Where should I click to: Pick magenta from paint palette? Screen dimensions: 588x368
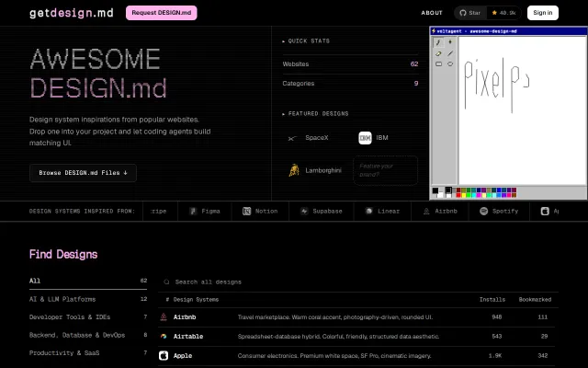479,195
